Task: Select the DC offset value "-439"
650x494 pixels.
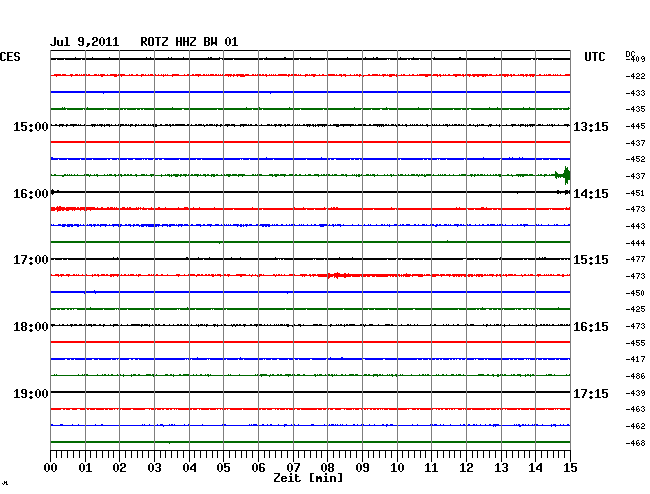Action: 635,393
